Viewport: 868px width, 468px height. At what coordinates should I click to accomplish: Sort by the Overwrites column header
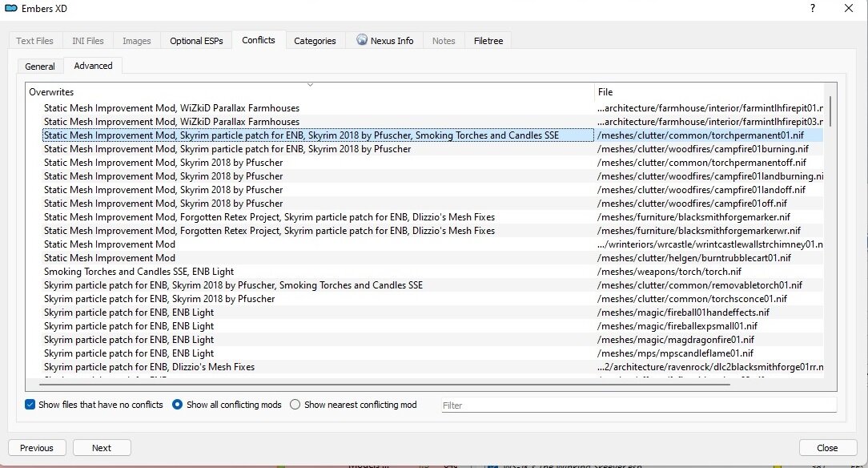pos(310,92)
